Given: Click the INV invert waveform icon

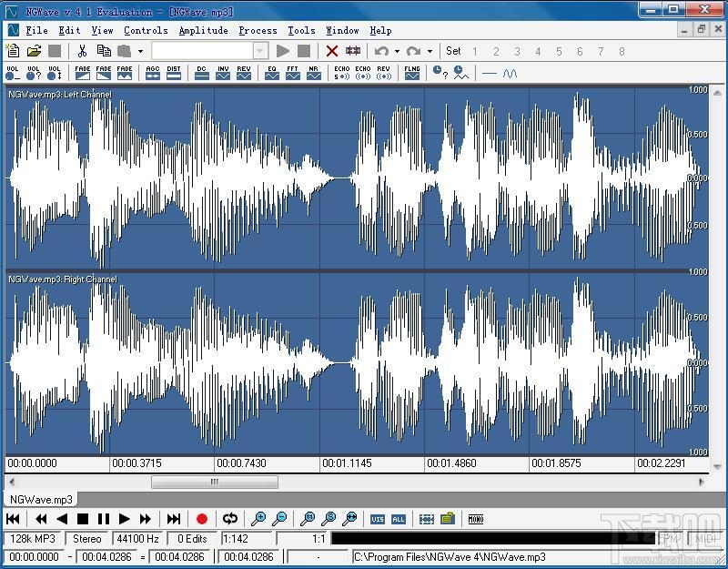Looking at the screenshot, I should point(223,73).
